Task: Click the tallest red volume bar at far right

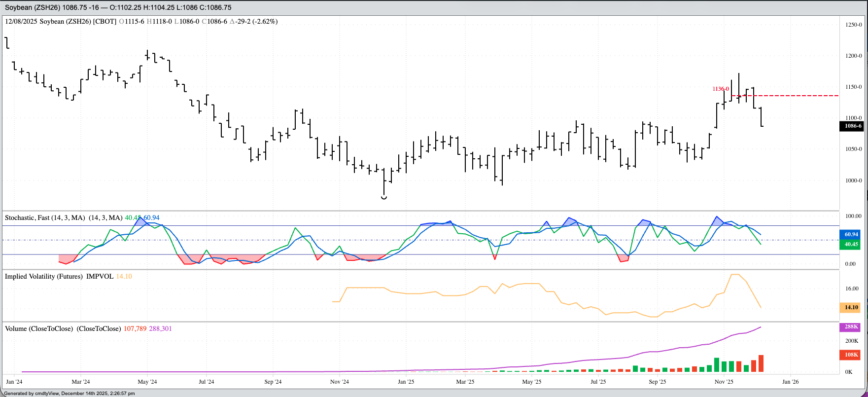Action: coord(761,363)
